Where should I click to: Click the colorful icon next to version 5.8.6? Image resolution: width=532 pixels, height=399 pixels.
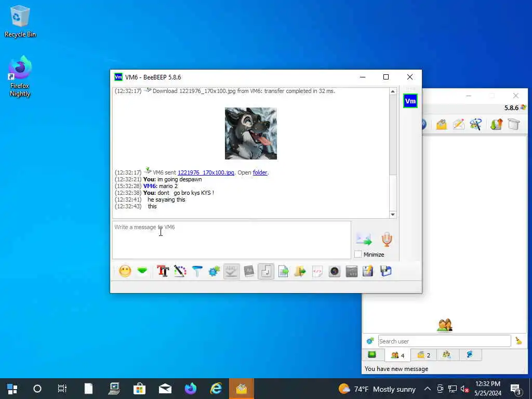524,108
